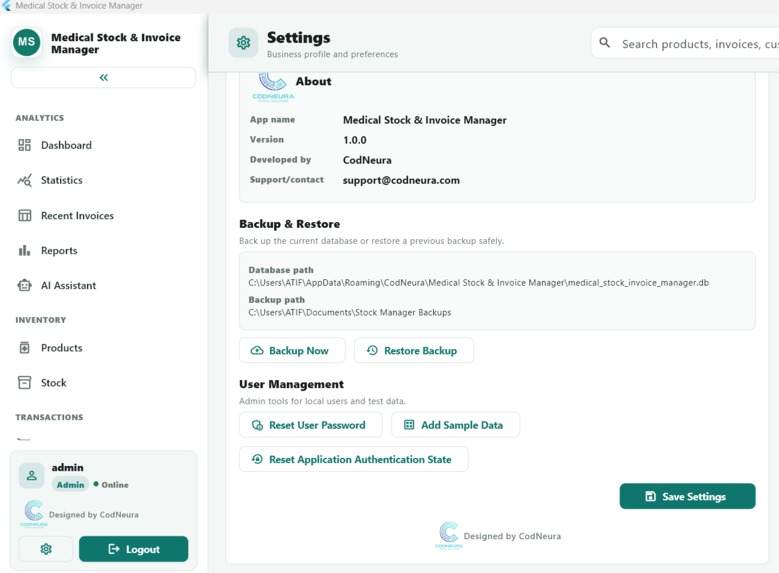Click the CodNeura logo in page footer
This screenshot has height=573, width=779.
449,535
